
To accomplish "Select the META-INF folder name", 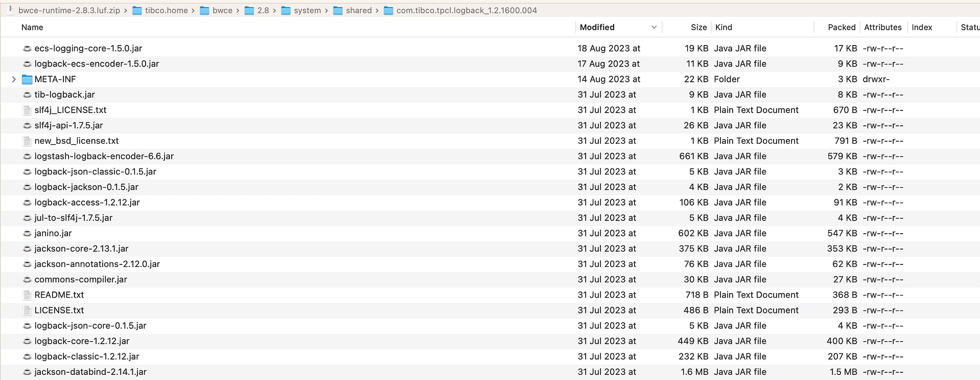I will [x=55, y=79].
